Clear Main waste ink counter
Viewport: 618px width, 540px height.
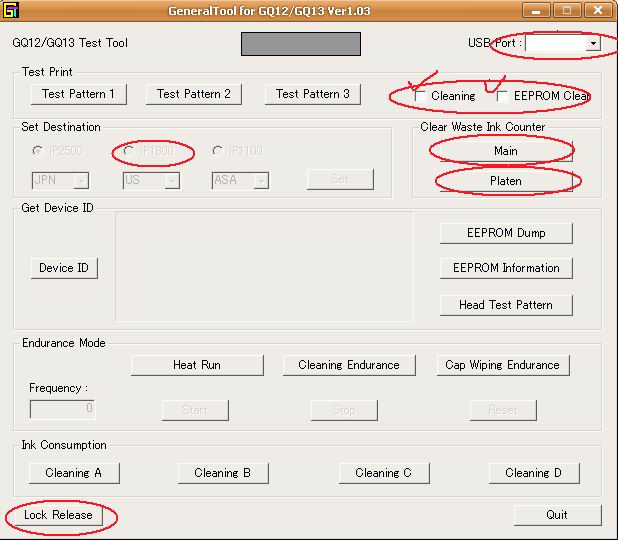pos(506,151)
